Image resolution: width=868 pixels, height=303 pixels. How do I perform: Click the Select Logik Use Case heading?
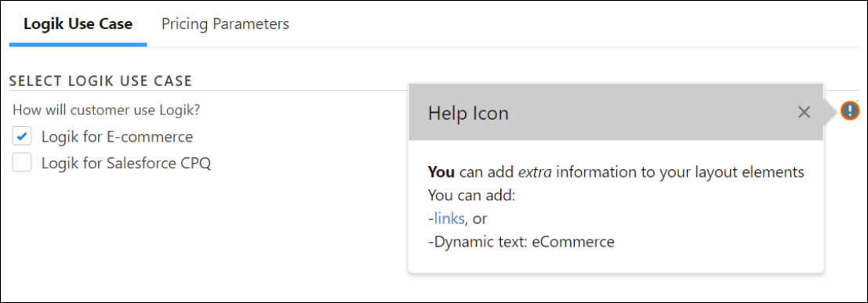click(100, 81)
